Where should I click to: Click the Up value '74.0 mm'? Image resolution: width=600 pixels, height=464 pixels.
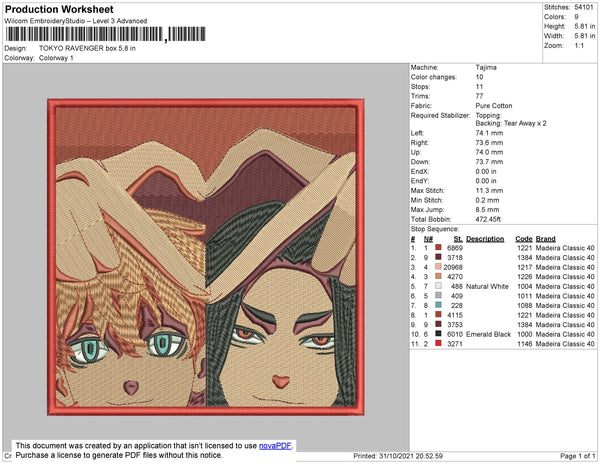[x=489, y=152]
